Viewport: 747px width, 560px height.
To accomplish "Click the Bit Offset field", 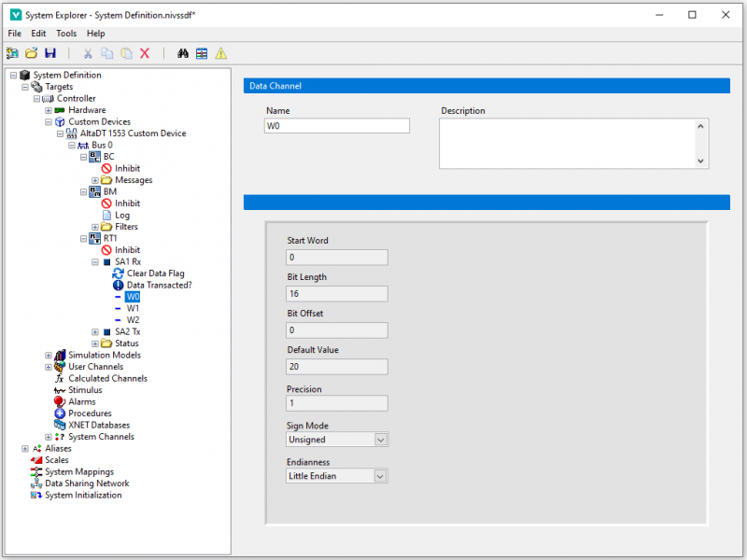I will (337, 330).
